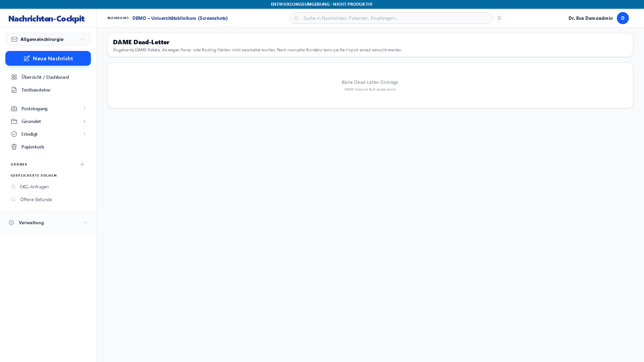Open the Allgemeinchirurgie mailbox dropdown

point(48,39)
